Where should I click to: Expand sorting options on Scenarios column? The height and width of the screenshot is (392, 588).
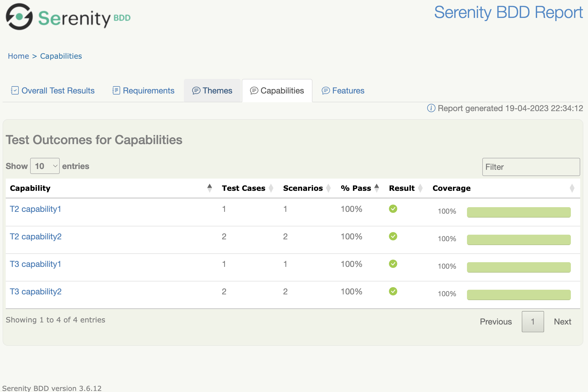(328, 188)
